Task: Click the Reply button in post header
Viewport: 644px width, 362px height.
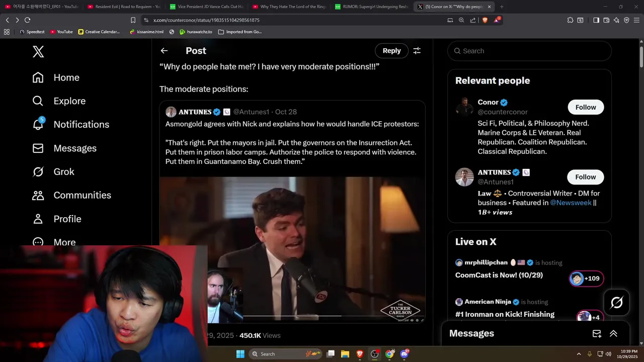Action: click(x=391, y=51)
